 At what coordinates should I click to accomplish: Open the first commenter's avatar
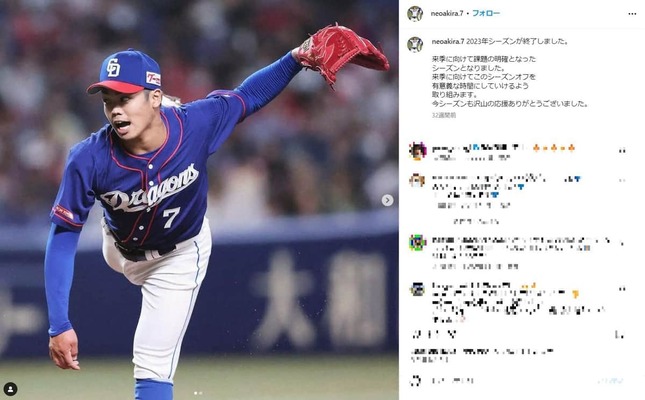[417, 151]
